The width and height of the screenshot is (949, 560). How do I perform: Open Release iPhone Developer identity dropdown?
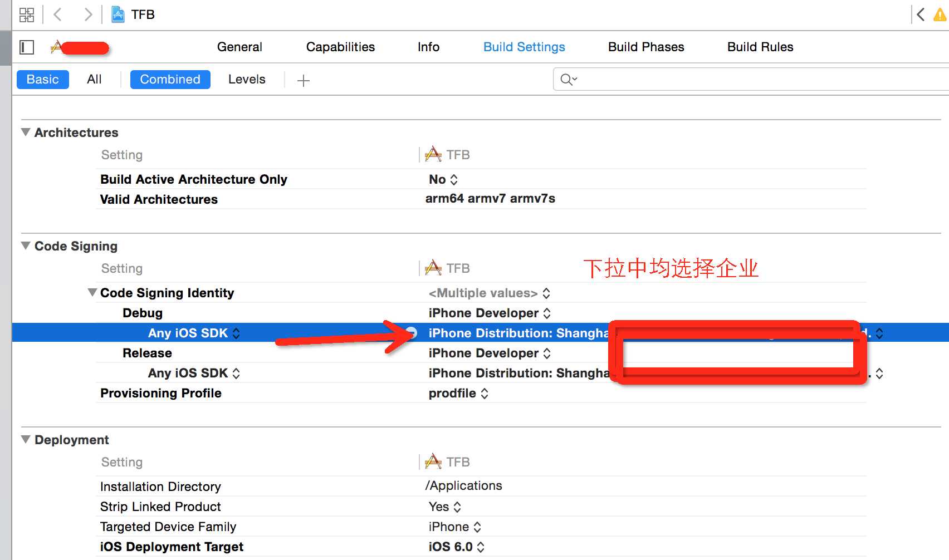(x=490, y=353)
